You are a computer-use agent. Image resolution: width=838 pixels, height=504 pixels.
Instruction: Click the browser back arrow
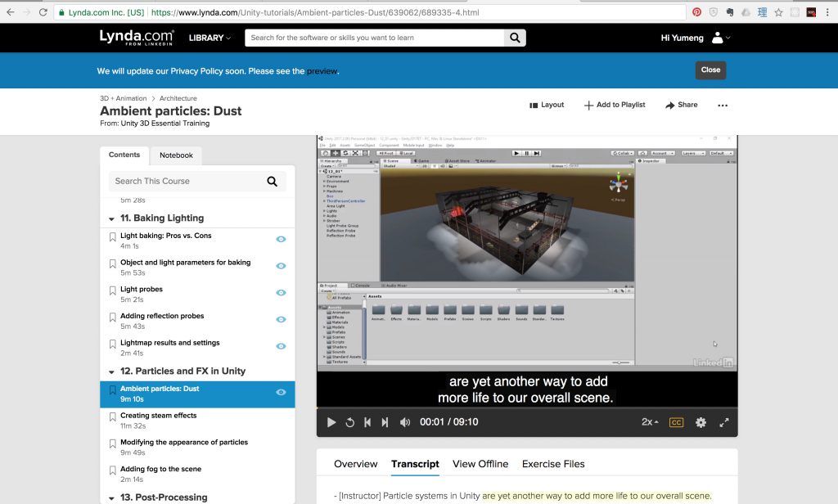click(10, 11)
